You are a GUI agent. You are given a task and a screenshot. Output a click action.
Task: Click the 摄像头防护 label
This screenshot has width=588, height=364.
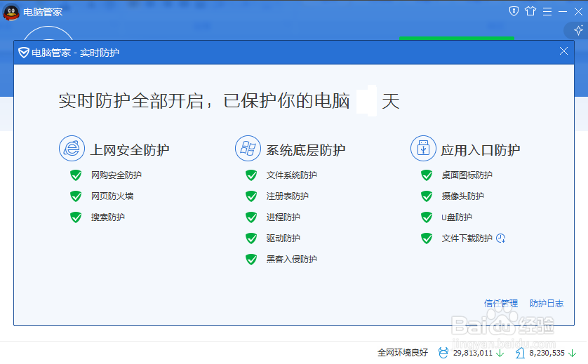click(462, 196)
